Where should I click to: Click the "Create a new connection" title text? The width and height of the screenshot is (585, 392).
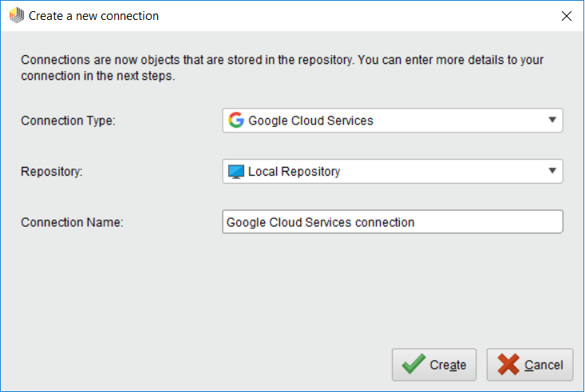[93, 16]
